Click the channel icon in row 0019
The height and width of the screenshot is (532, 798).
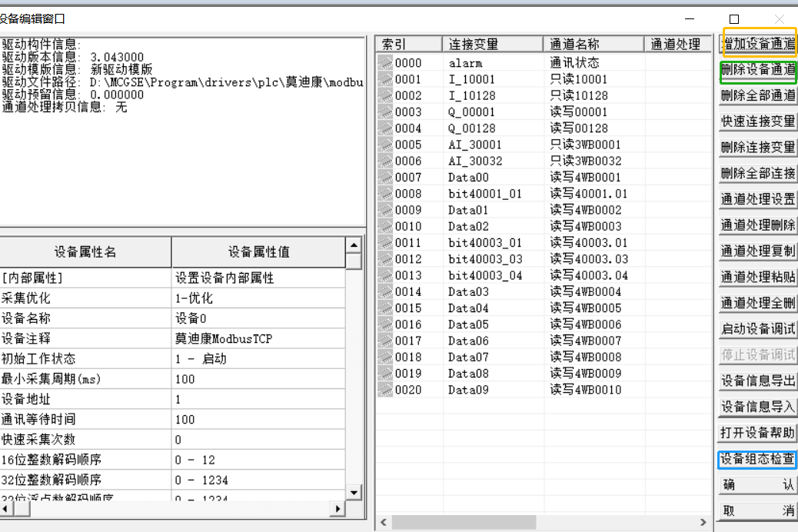[x=384, y=373]
